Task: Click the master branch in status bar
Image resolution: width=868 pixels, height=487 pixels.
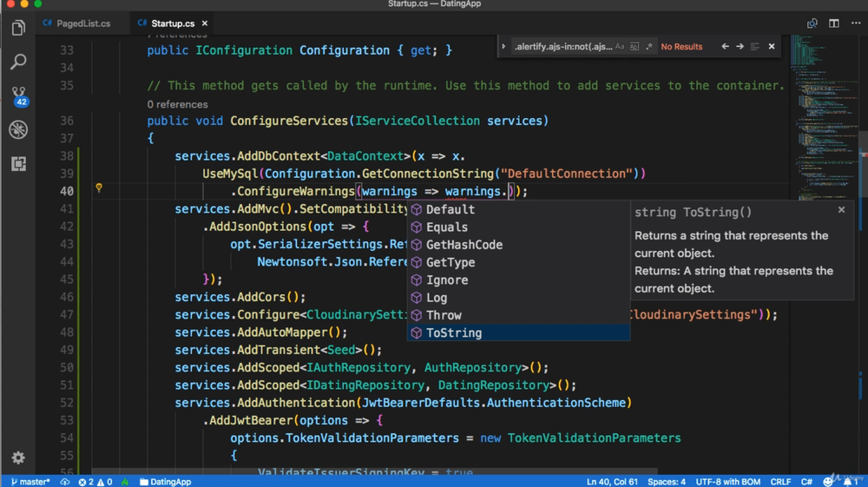Action: (30, 482)
